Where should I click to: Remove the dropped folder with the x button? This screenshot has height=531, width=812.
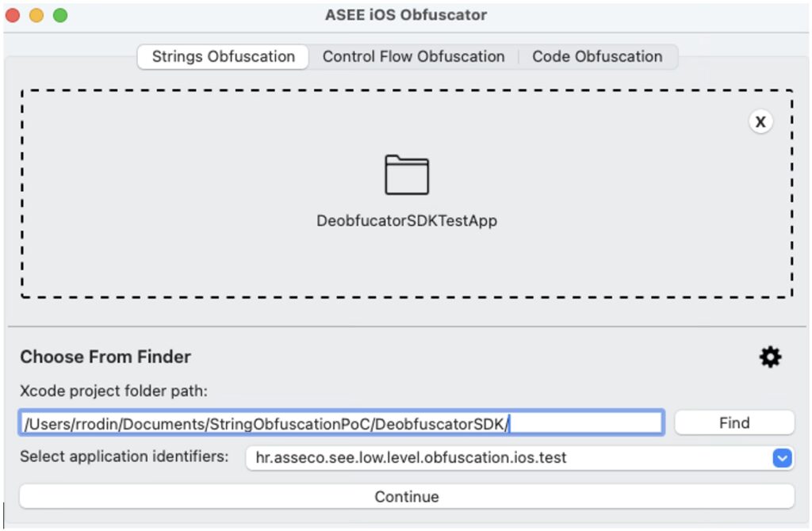tap(760, 121)
